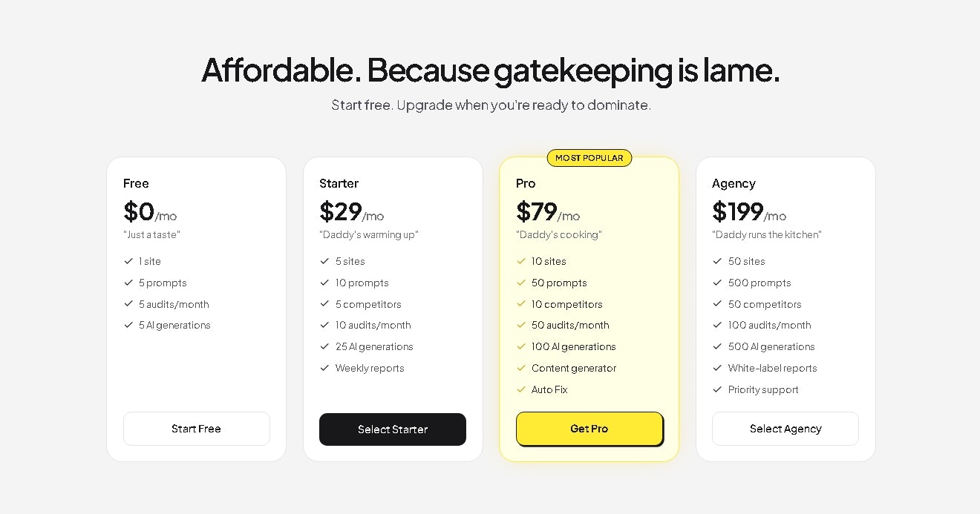The height and width of the screenshot is (514, 980).
Task: Click yellow checkmark beside '10 competitors'
Action: click(521, 304)
